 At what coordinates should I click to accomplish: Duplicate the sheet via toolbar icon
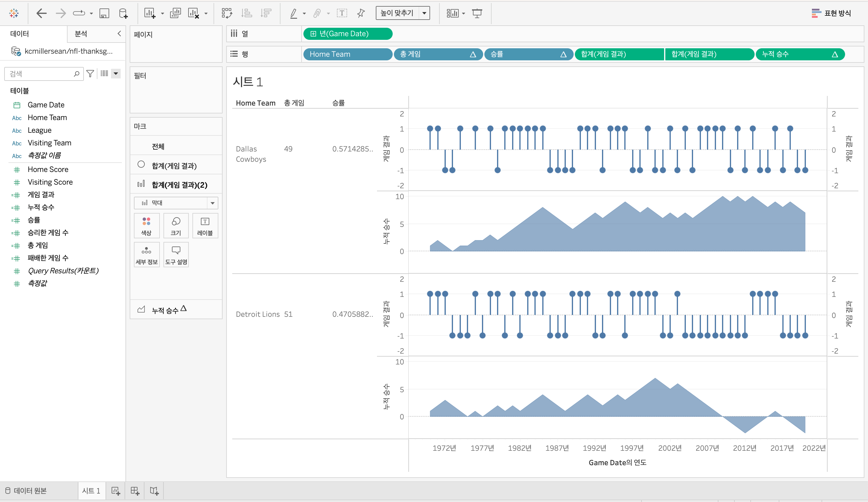pyautogui.click(x=175, y=13)
